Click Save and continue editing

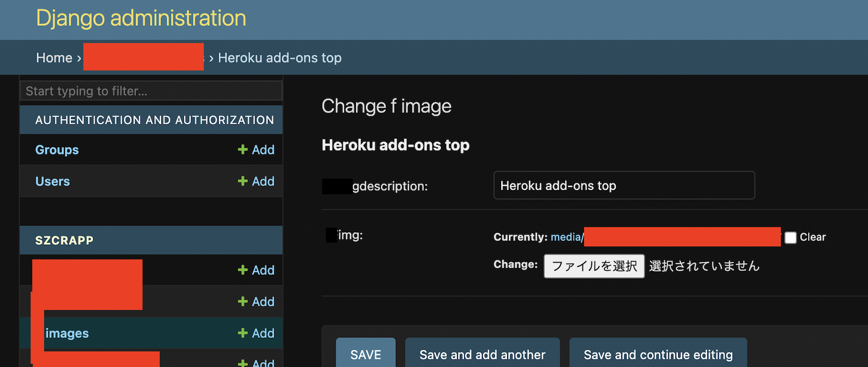click(658, 354)
